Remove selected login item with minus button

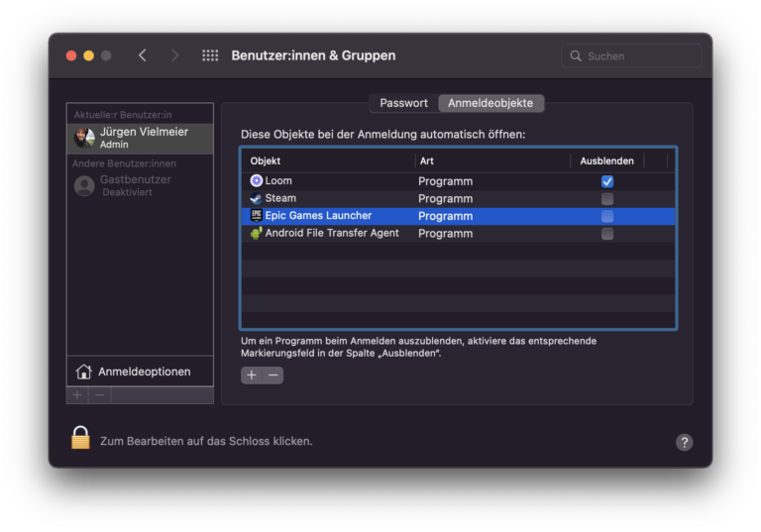[x=273, y=375]
